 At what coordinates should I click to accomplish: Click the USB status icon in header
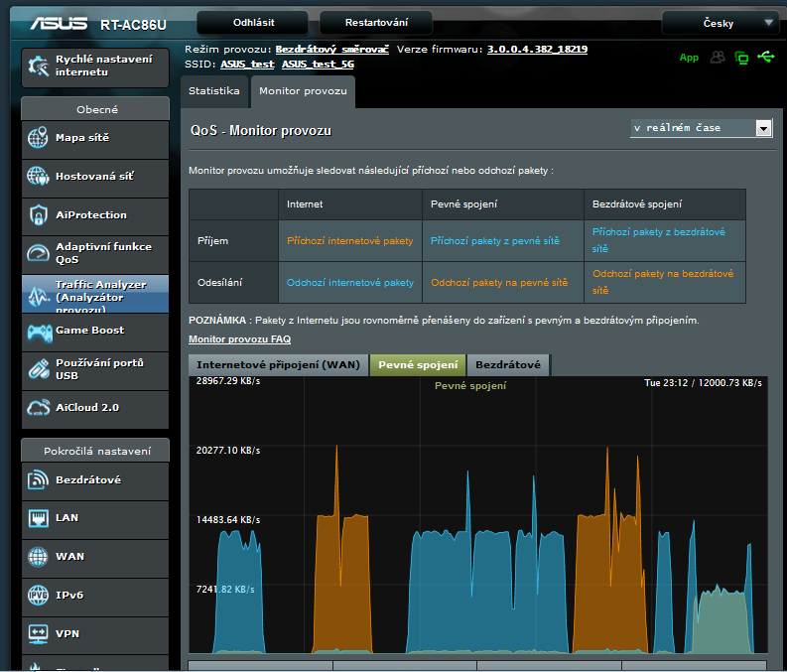click(x=765, y=58)
